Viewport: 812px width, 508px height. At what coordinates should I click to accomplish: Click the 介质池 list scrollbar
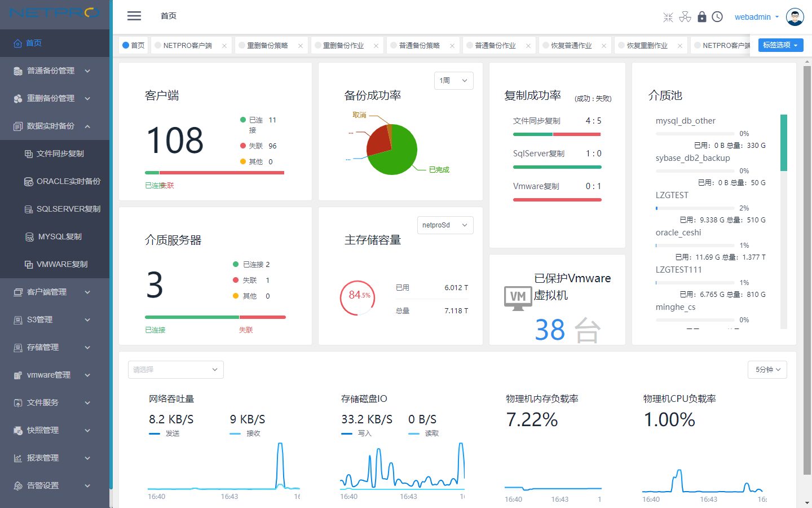click(x=784, y=143)
